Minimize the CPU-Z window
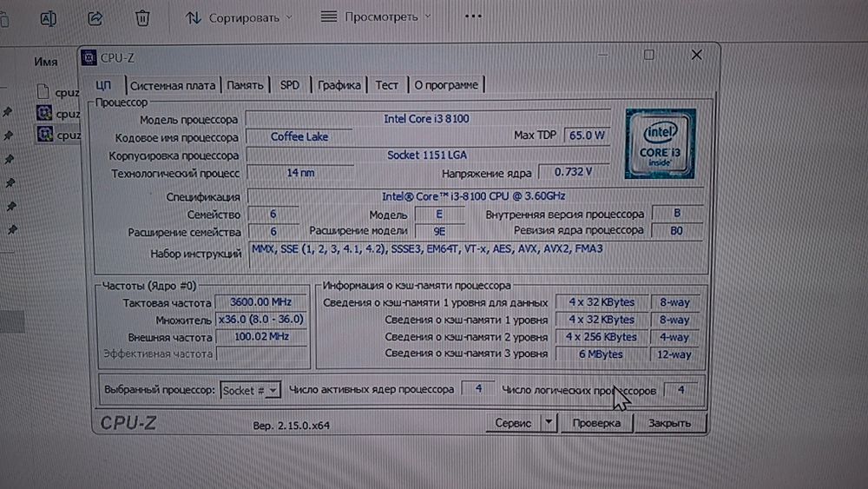The image size is (868, 489). click(603, 54)
